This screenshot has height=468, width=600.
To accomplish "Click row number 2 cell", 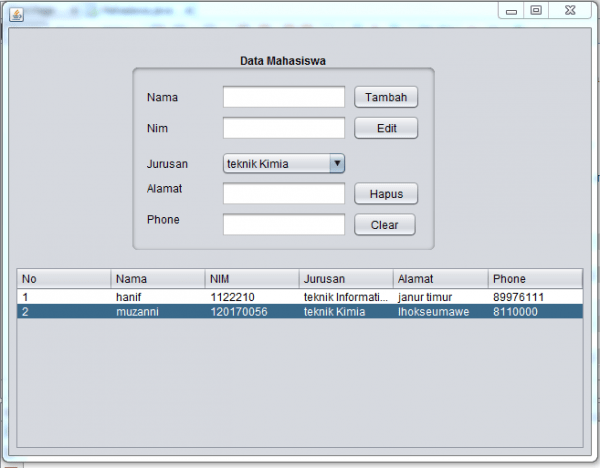I will (x=64, y=311).
